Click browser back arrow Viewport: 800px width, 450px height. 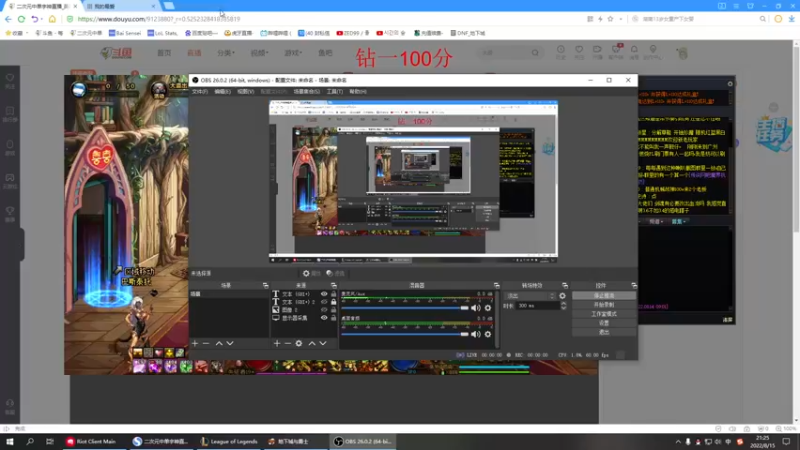8,19
